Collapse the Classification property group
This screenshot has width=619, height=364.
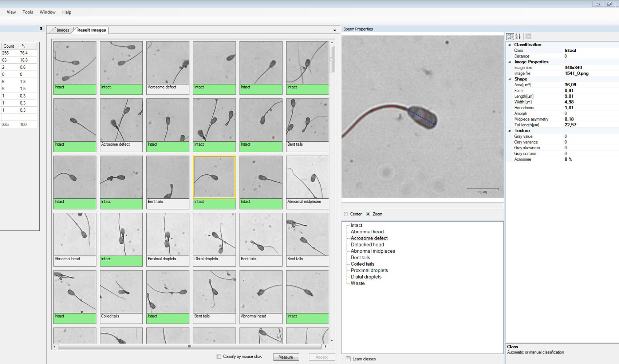509,45
